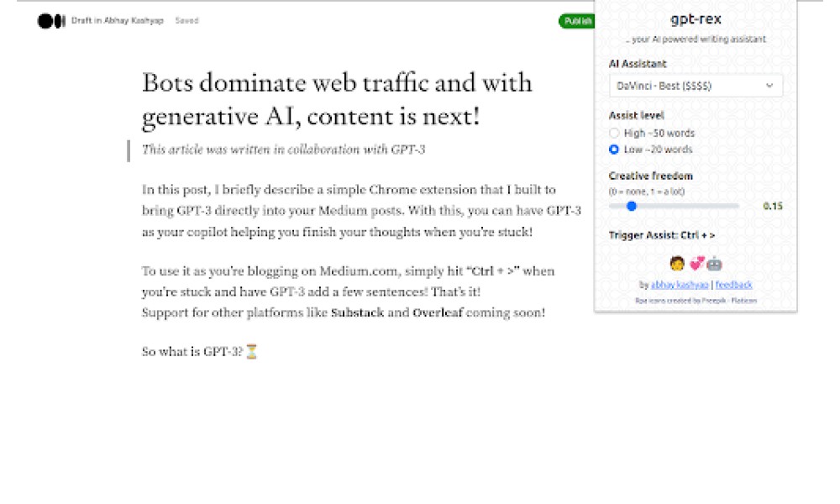This screenshot has width=840, height=504.
Task: Click the 'Saved' status text
Action: pos(187,20)
